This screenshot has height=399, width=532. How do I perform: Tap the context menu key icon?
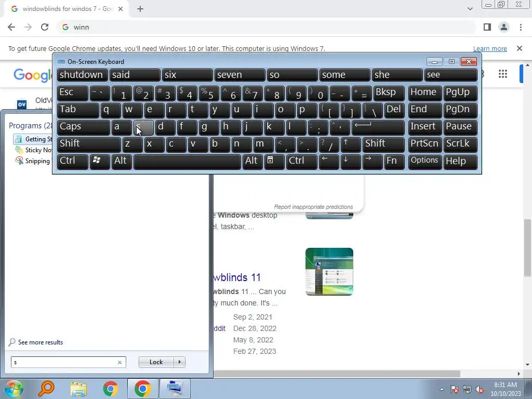click(x=274, y=162)
